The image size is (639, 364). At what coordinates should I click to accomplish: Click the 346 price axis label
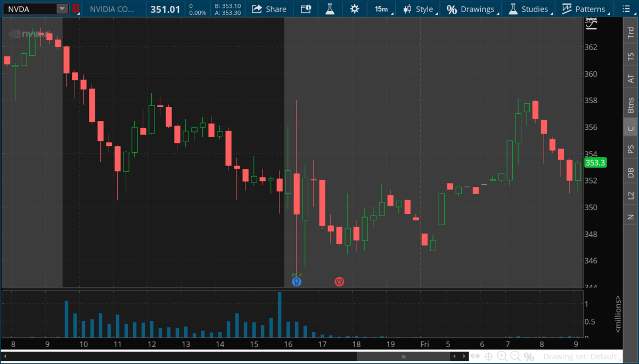coord(591,261)
